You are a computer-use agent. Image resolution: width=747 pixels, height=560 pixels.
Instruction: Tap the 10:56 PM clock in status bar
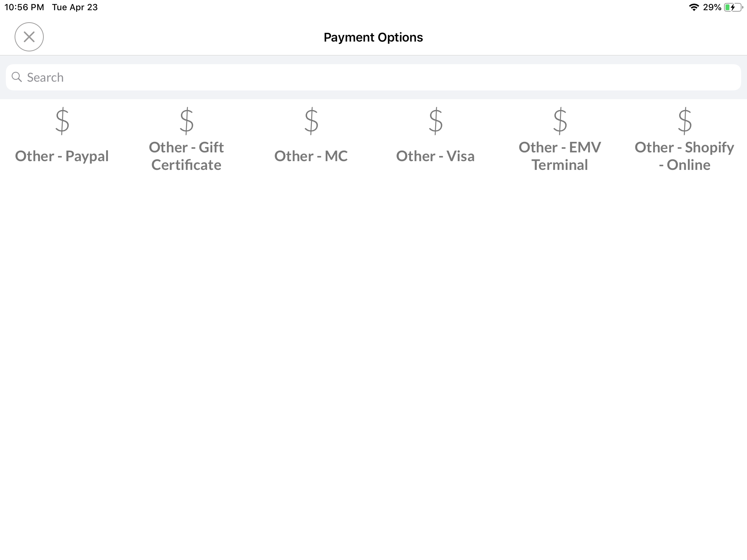pos(24,7)
